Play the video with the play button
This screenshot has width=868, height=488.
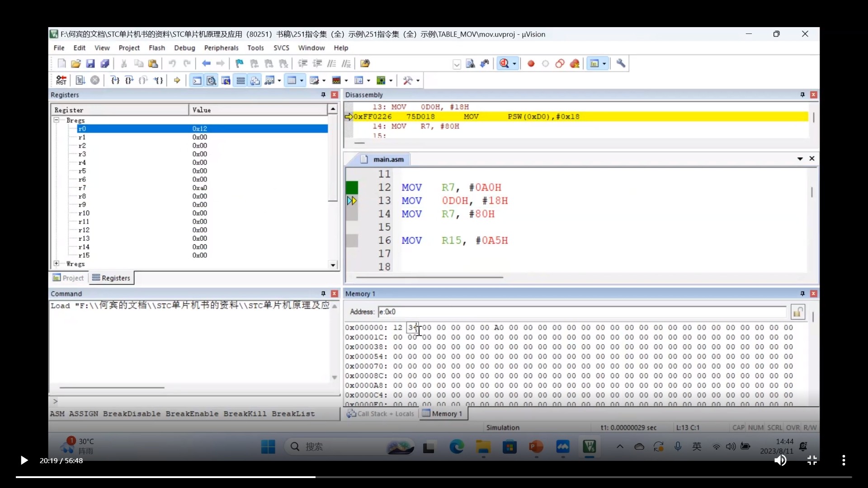pyautogui.click(x=24, y=460)
